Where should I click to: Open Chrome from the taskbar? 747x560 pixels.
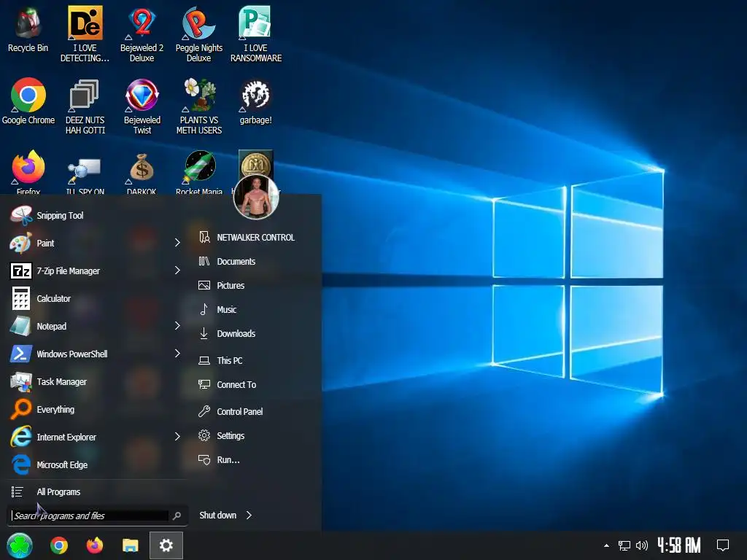[59, 545]
